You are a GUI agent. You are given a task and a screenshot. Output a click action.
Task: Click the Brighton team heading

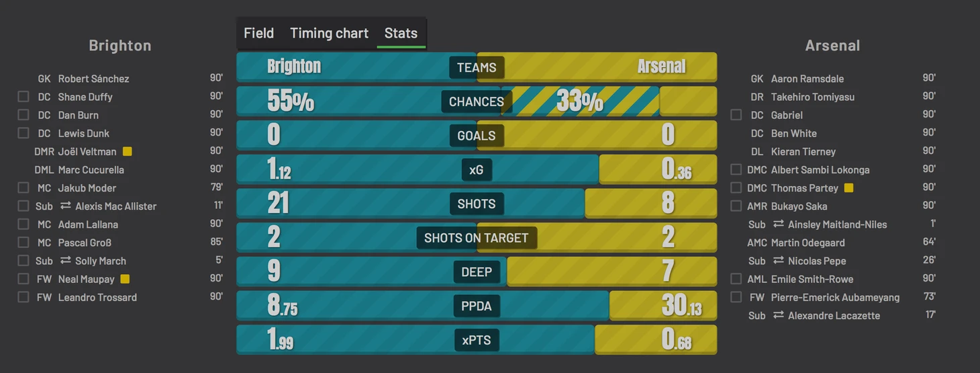pyautogui.click(x=120, y=46)
